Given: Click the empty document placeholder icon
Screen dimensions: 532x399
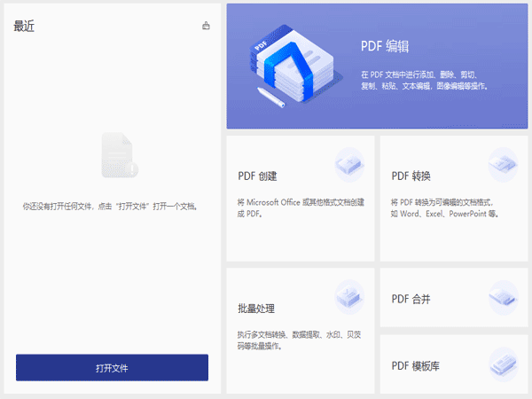Looking at the screenshot, I should (120, 155).
